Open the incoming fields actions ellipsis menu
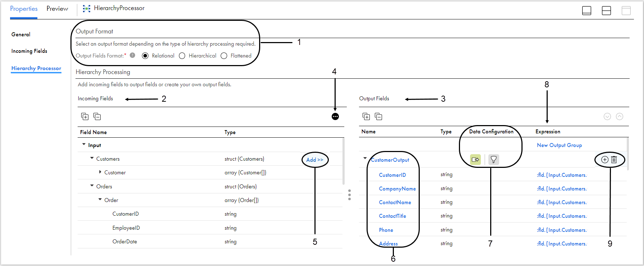The height and width of the screenshot is (266, 644). pyautogui.click(x=335, y=116)
